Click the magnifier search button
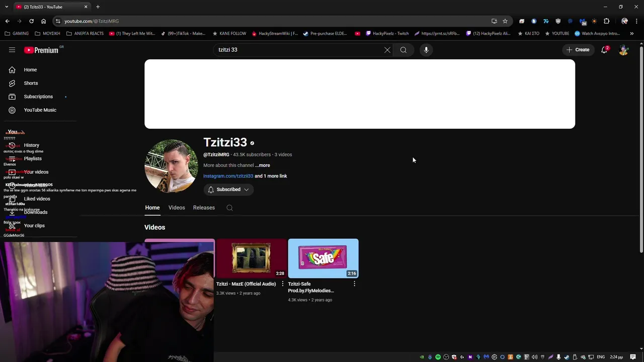The width and height of the screenshot is (644, 362). tap(404, 50)
